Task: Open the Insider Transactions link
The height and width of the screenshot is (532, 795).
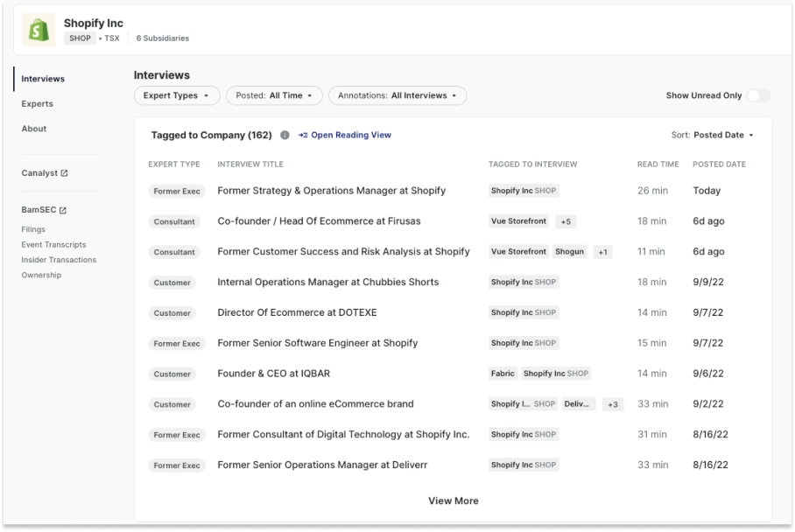Action: (59, 260)
